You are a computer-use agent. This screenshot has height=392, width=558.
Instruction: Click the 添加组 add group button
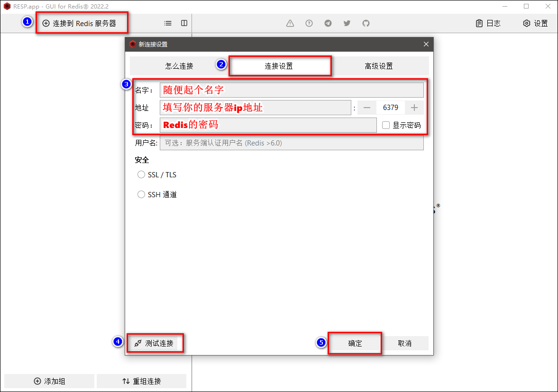click(49, 381)
